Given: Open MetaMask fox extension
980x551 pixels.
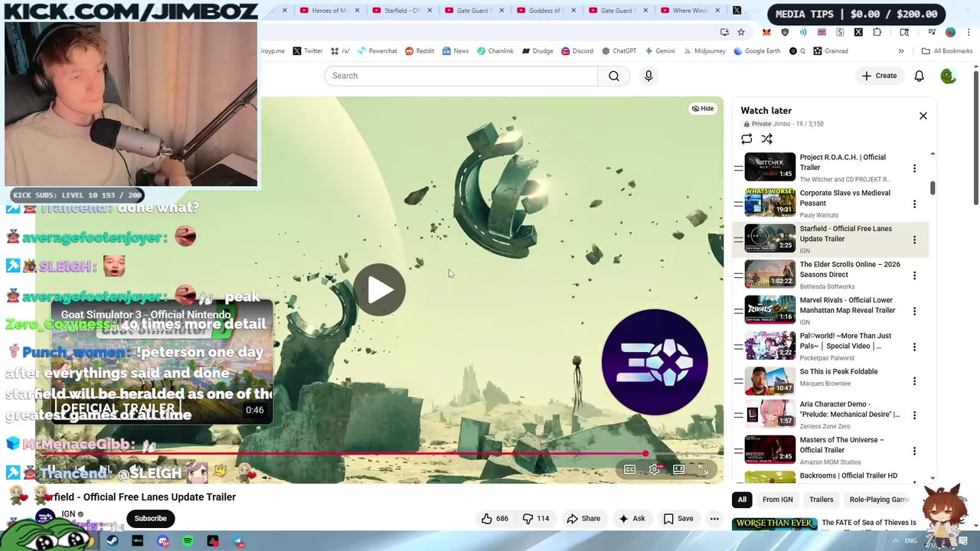Looking at the screenshot, I should click(x=766, y=32).
